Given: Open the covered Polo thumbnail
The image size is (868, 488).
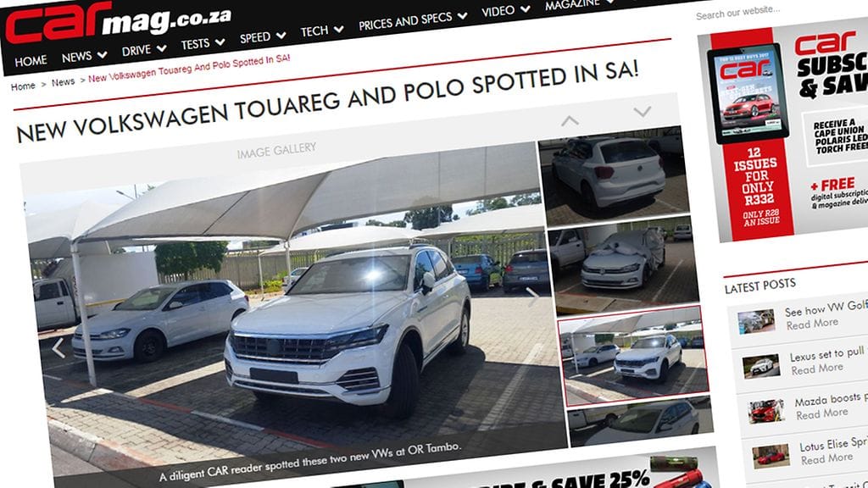Looking at the screenshot, I should click(x=624, y=264).
